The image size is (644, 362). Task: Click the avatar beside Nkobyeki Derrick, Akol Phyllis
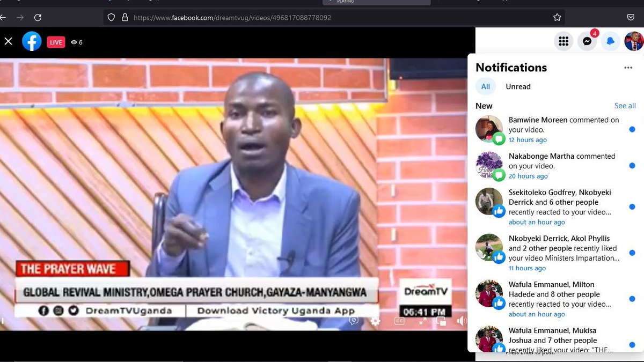489,248
